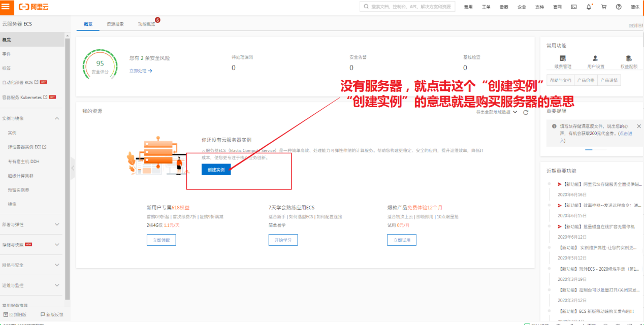Screen dimensions: 644x325
Task: Expand the 运维与监控 section
Action: point(57,285)
